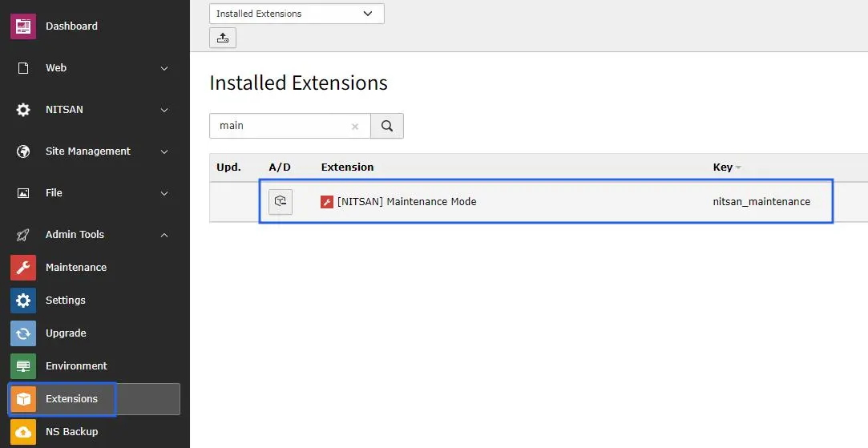Viewport: 868px width, 448px height.
Task: Click the Admin Tools label
Action: [75, 235]
